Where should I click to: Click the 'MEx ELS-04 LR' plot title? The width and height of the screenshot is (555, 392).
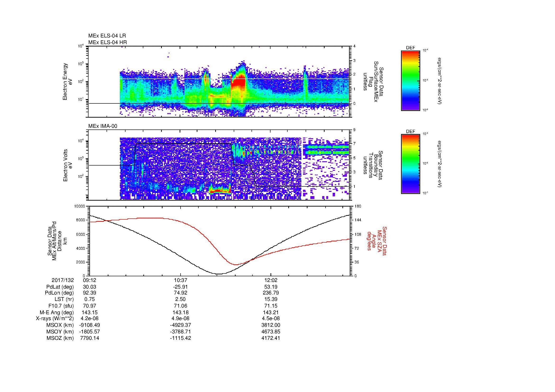107,36
